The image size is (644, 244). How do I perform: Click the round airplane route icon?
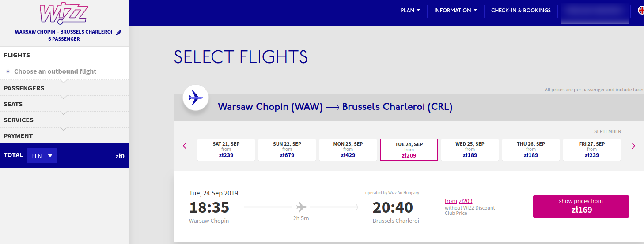point(196,98)
